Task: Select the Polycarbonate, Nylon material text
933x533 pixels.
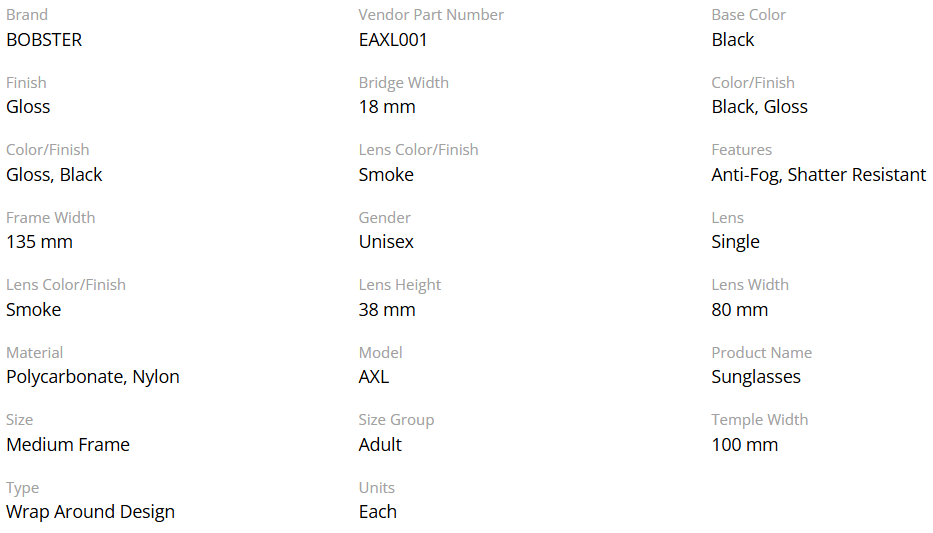Action: click(93, 377)
